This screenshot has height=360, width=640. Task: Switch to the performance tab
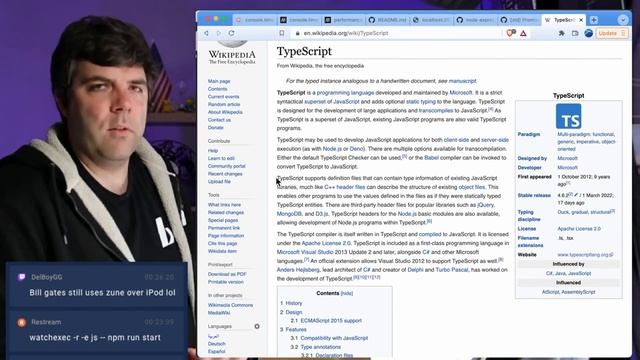344,20
